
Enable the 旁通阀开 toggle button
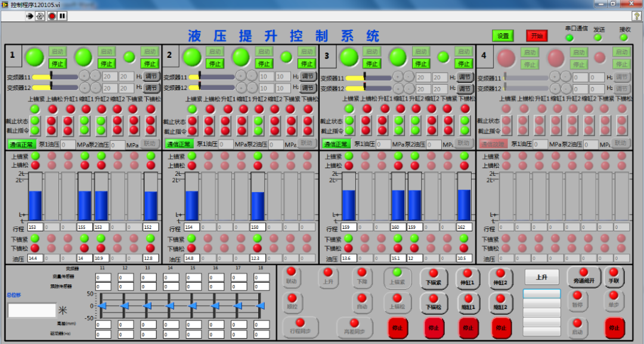click(583, 277)
